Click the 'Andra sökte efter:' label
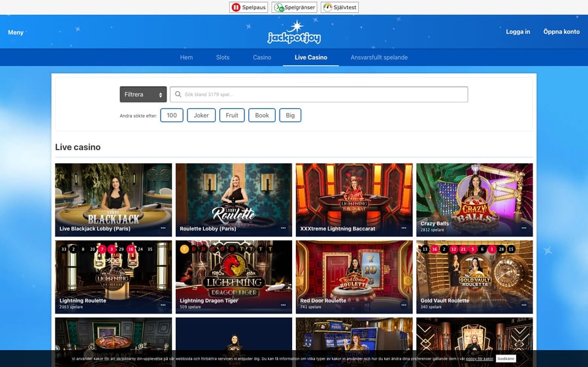 click(139, 116)
